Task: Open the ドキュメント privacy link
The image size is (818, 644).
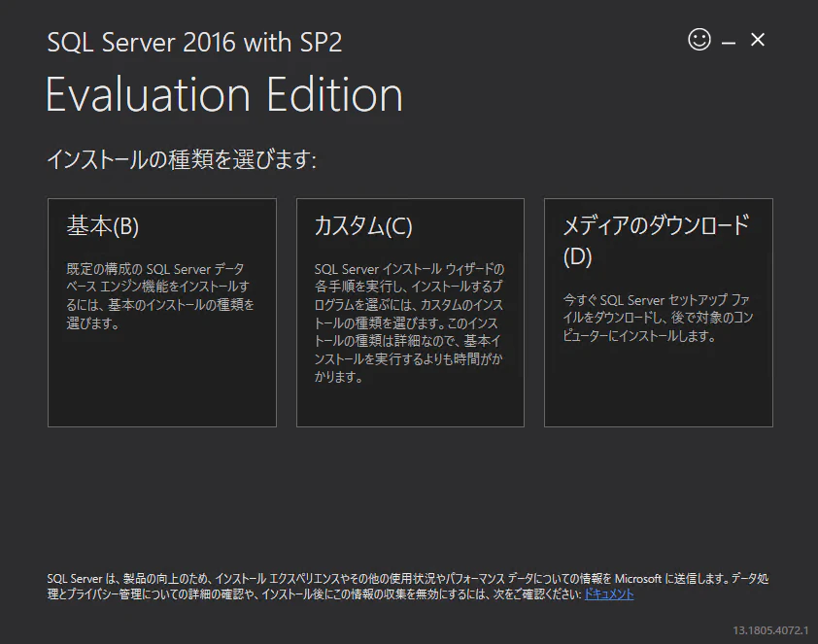Action: click(x=609, y=593)
